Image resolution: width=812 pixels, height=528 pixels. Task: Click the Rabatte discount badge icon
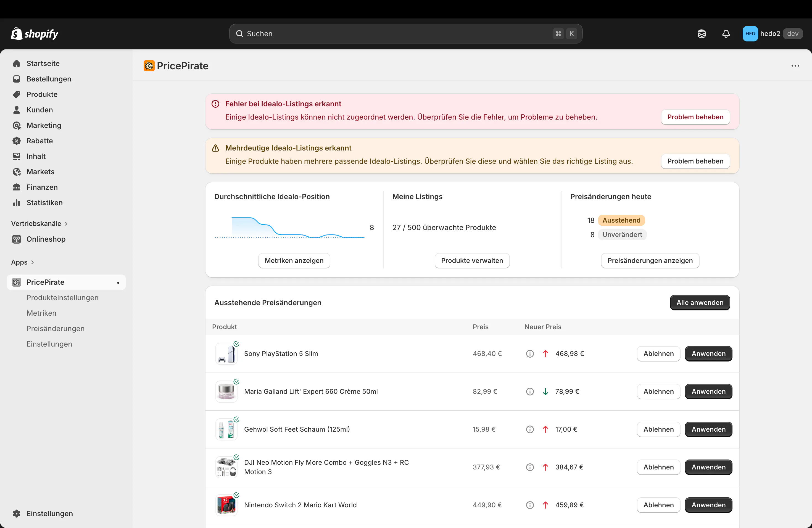[16, 141]
